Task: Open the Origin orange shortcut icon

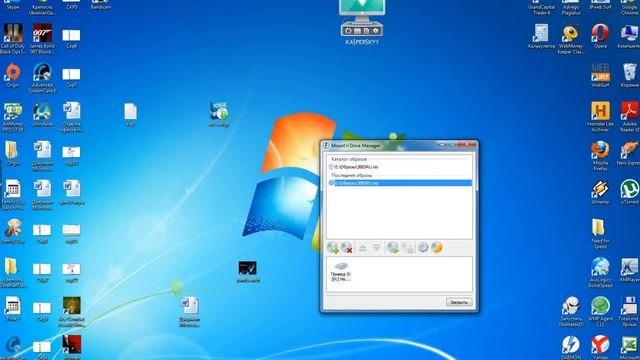Action: (x=13, y=75)
